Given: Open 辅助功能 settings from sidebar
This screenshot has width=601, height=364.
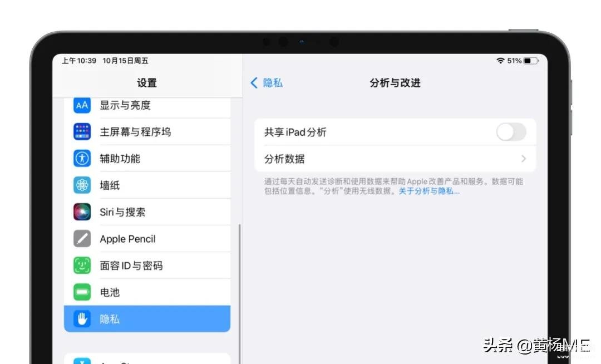Looking at the screenshot, I should (120, 159).
